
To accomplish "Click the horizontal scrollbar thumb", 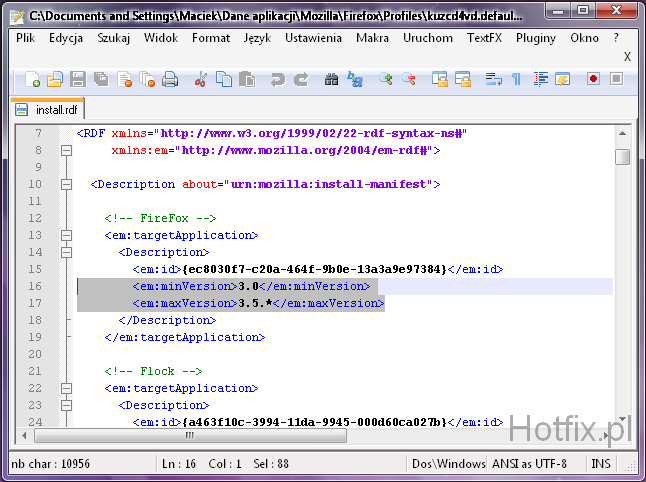I will 190,435.
